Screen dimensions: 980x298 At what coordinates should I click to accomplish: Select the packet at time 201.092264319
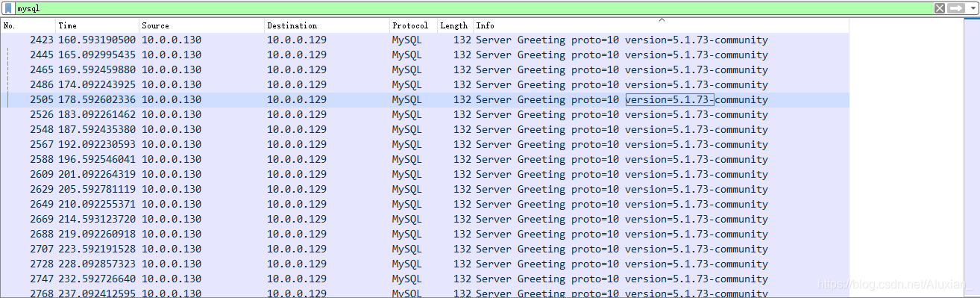424,175
